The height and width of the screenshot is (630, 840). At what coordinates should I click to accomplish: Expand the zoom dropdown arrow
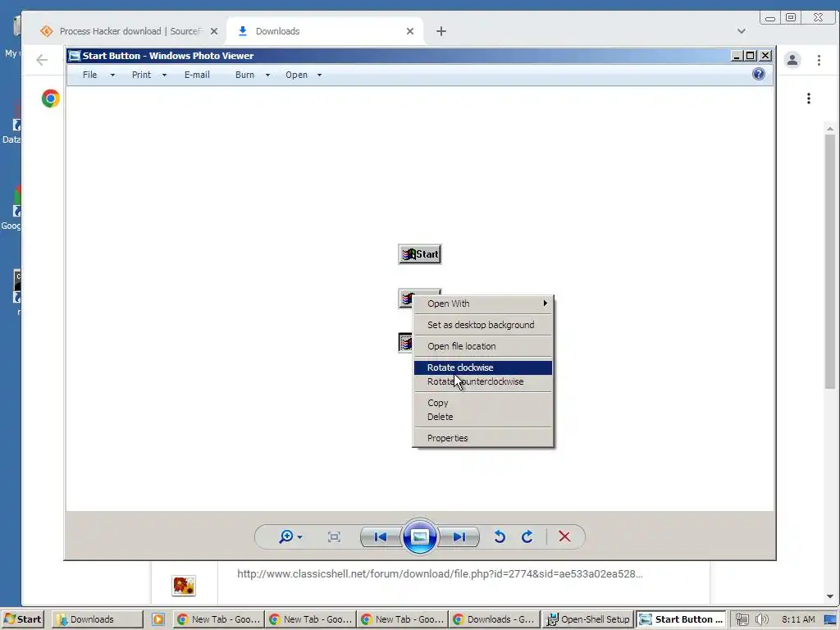point(300,536)
